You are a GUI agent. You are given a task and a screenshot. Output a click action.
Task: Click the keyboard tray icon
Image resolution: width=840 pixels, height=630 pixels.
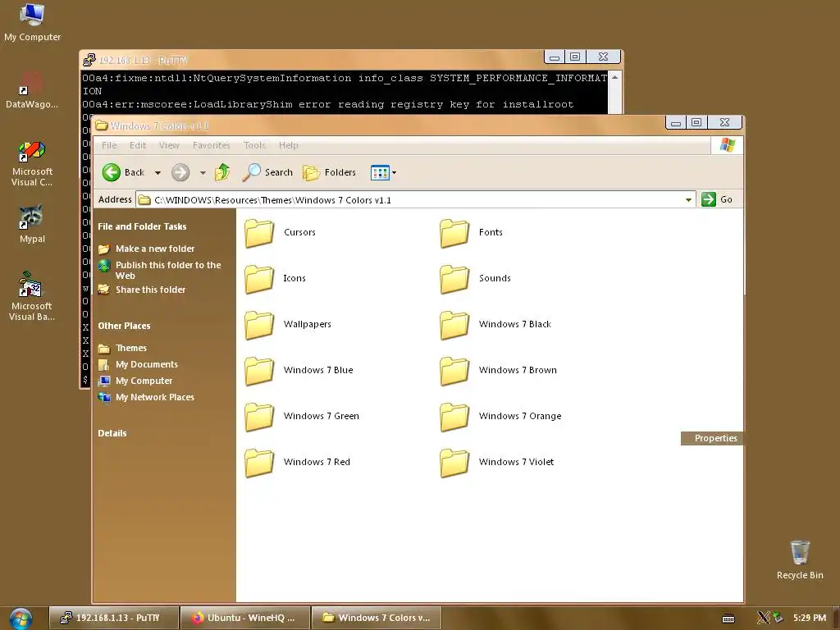coord(728,619)
